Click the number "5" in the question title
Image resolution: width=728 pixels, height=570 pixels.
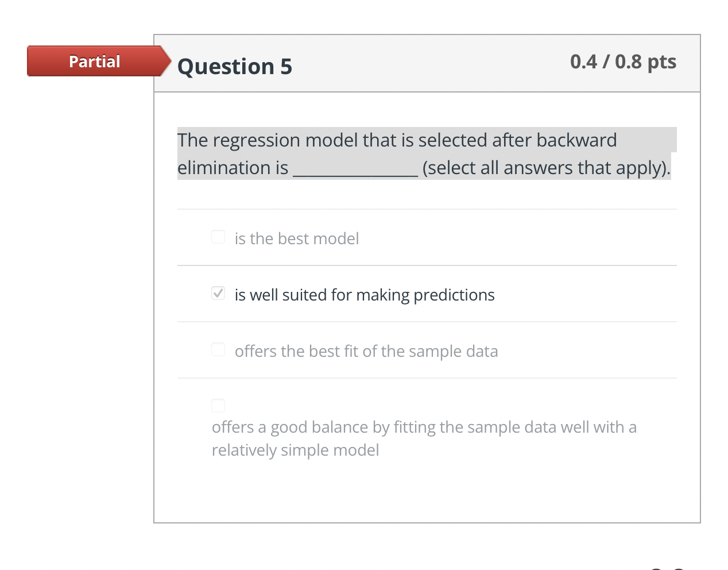pyautogui.click(x=286, y=67)
